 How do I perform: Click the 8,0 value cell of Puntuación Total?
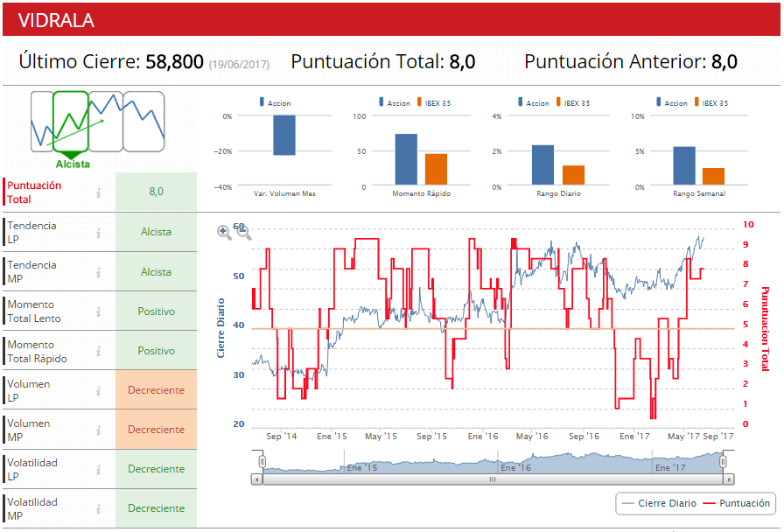pos(156,192)
